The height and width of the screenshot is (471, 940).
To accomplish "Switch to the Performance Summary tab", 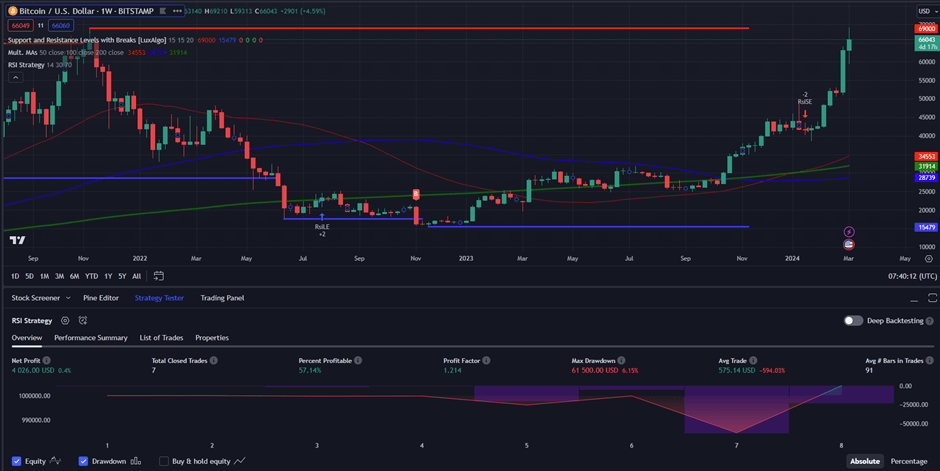I will pyautogui.click(x=91, y=338).
